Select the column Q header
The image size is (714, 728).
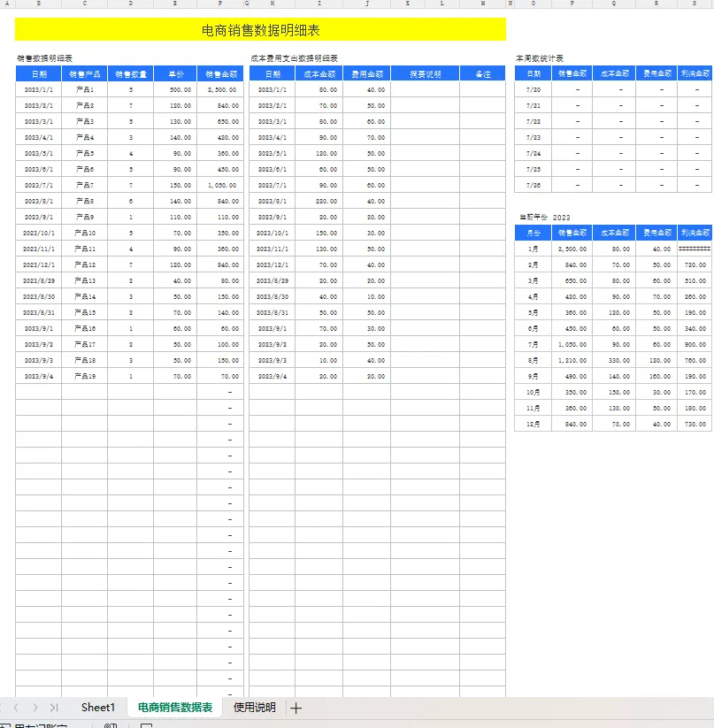coord(614,4)
